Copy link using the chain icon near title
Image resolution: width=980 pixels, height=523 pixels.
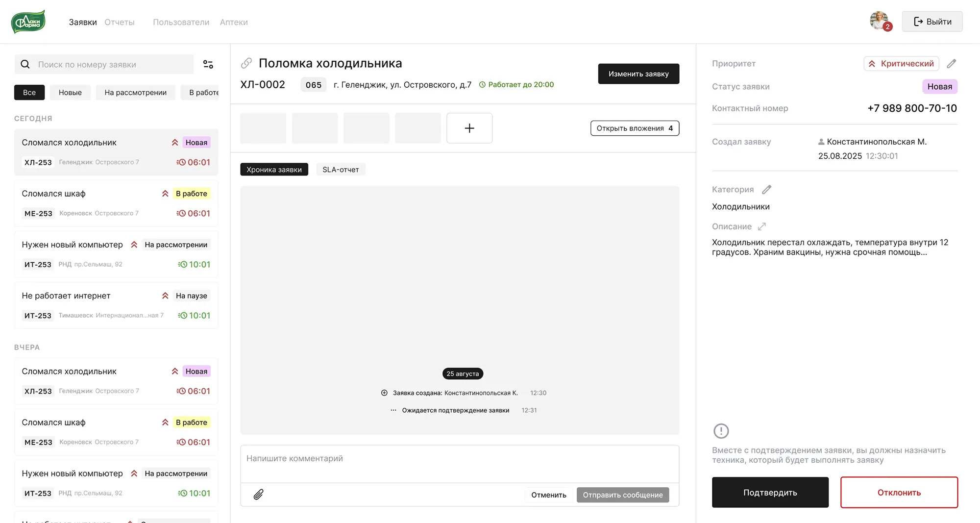click(246, 63)
